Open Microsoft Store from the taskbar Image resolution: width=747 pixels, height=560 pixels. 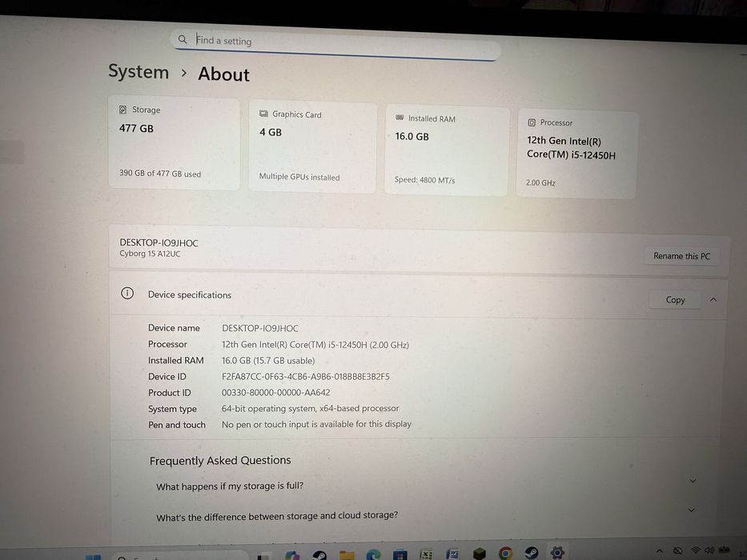(x=400, y=554)
